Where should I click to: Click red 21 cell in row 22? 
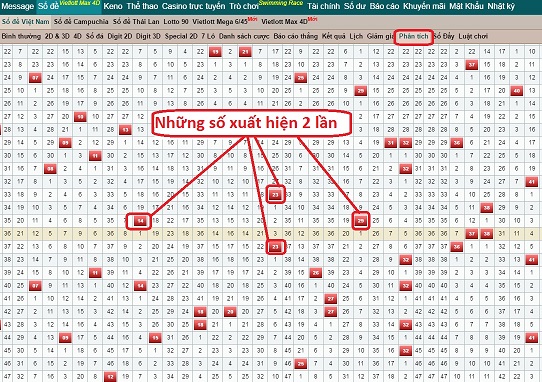[x=245, y=52]
